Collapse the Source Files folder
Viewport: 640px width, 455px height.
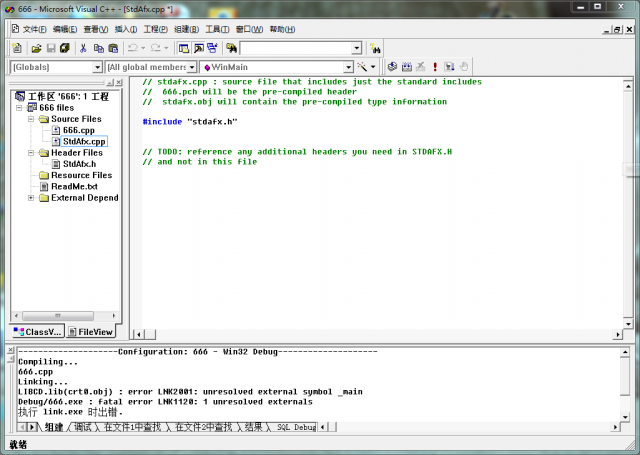point(31,119)
